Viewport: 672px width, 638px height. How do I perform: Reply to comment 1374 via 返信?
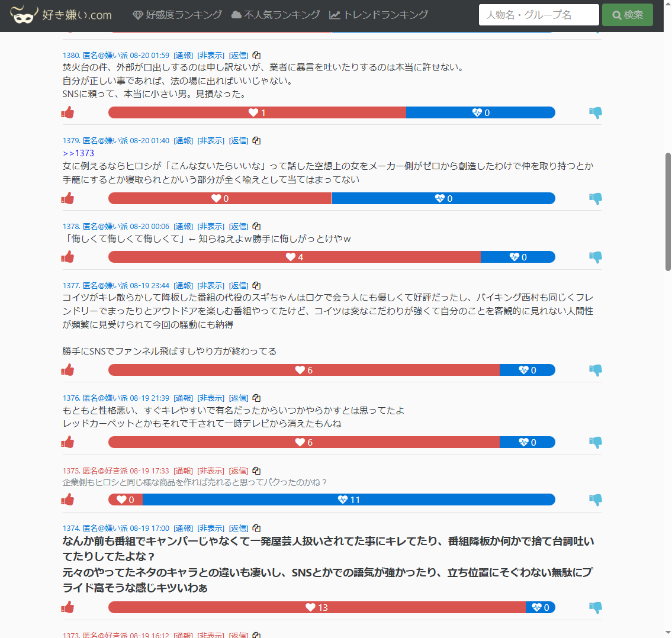[239, 529]
